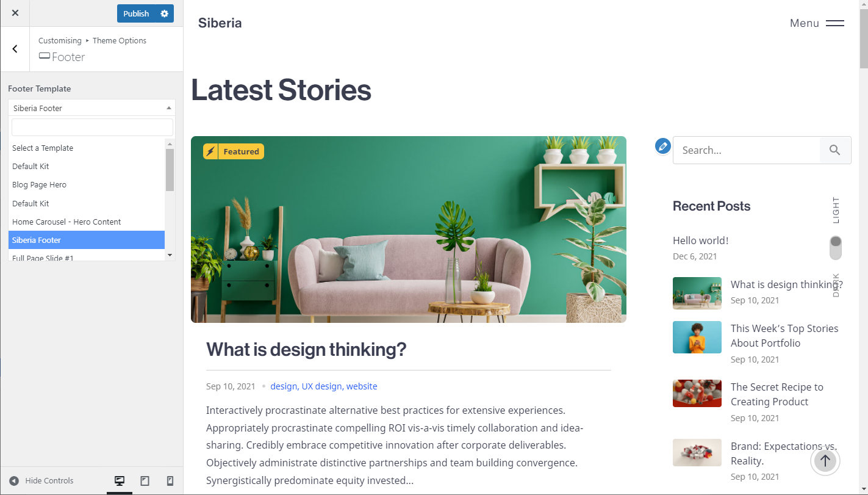Open publish settings gear icon
The width and height of the screenshot is (868, 495).
coord(164,13)
